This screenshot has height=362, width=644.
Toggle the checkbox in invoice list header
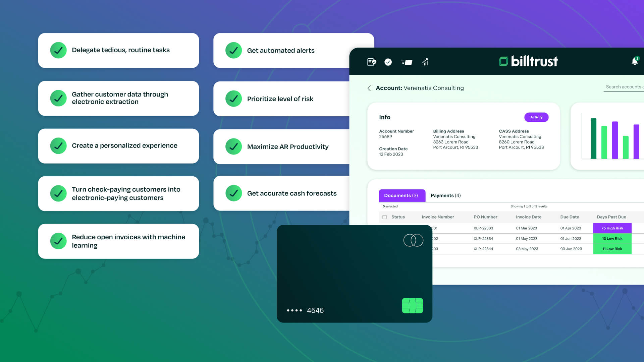pos(384,217)
